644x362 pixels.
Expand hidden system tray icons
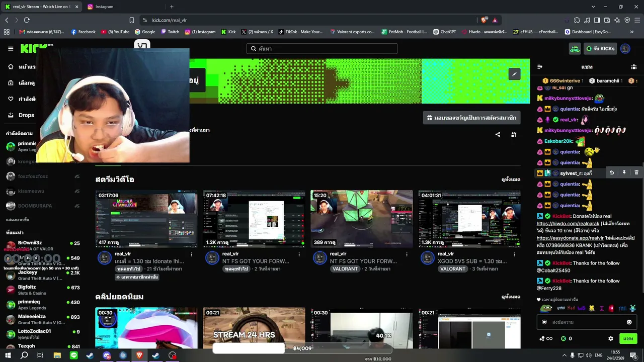(x=563, y=355)
